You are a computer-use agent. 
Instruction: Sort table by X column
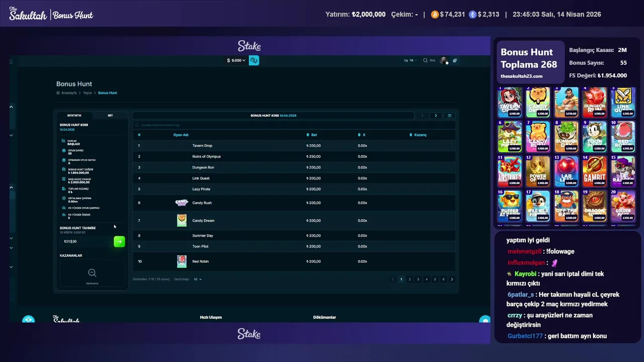pyautogui.click(x=361, y=135)
